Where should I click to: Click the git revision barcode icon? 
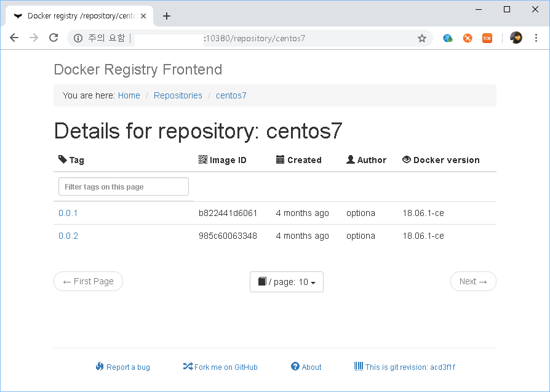(x=359, y=366)
